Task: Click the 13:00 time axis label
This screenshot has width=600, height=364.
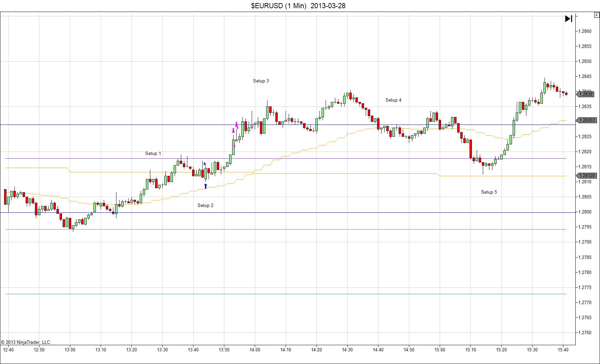Action: pos(70,350)
